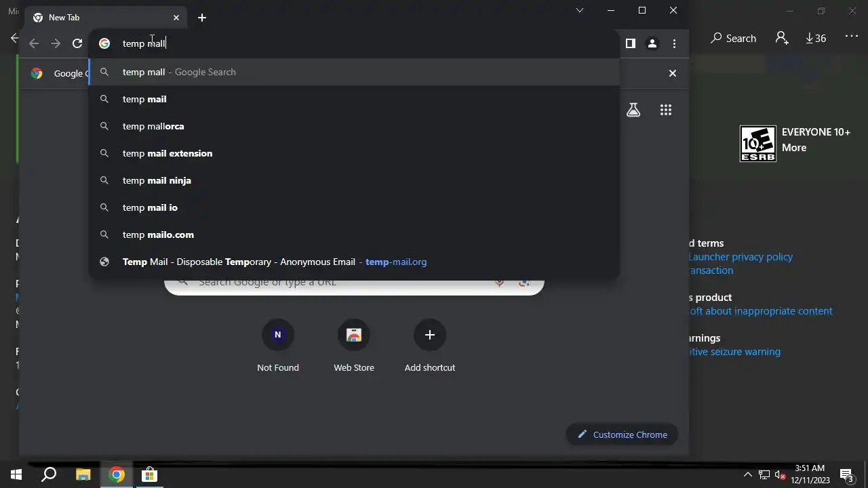Image resolution: width=868 pixels, height=488 pixels.
Task: Click the Google search box on page
Action: [x=354, y=282]
